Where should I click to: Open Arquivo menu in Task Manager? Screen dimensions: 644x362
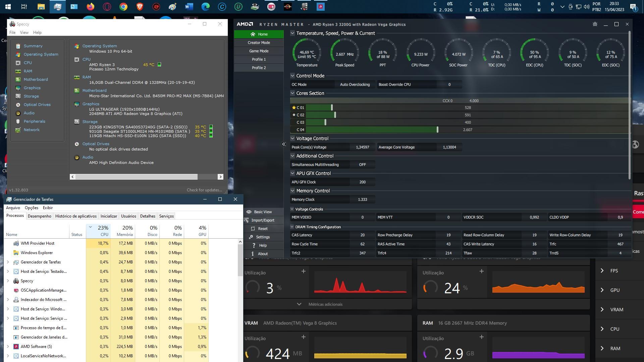click(x=13, y=208)
